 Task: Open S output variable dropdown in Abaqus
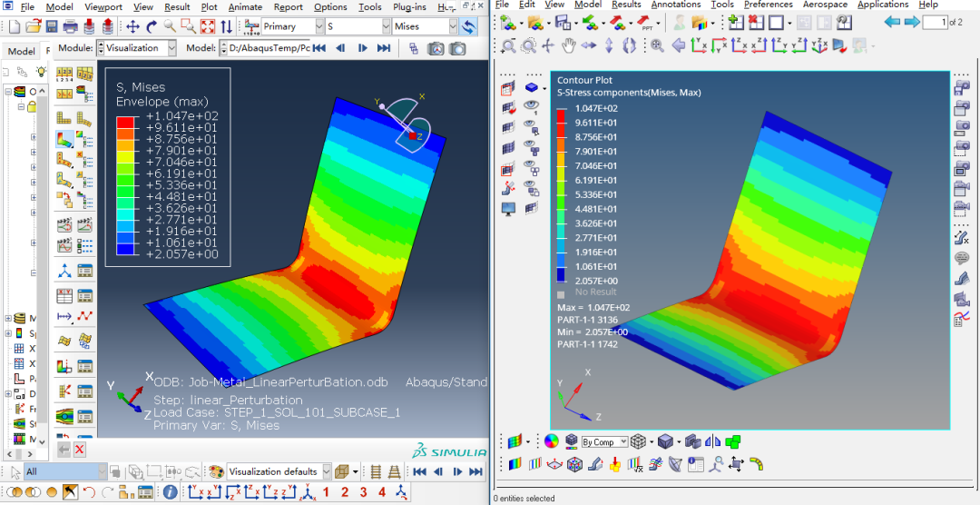(x=386, y=27)
